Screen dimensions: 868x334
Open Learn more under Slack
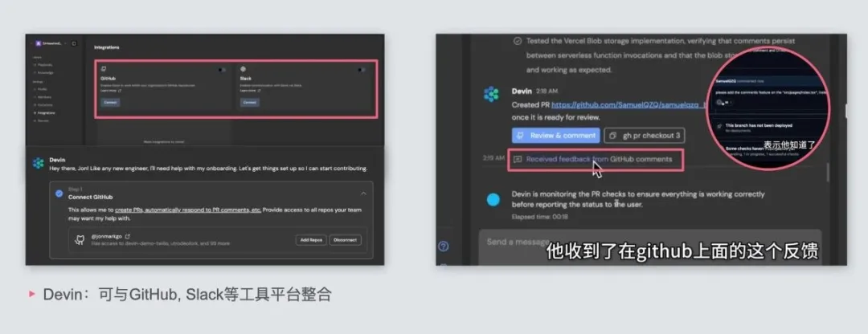point(250,90)
